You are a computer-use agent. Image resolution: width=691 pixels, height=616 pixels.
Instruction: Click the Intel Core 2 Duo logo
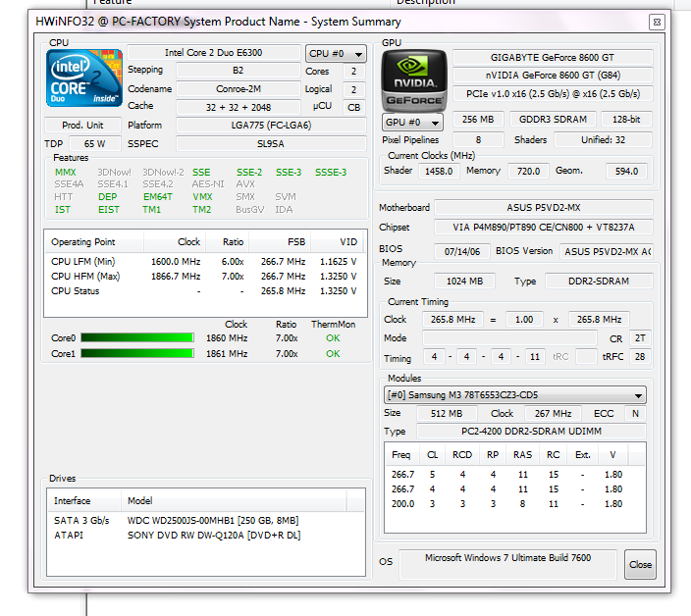pos(84,77)
